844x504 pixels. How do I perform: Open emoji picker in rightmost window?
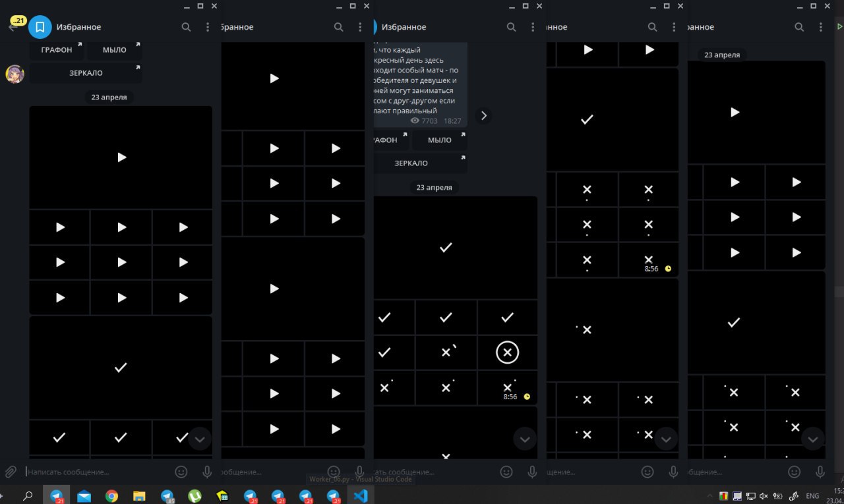pos(794,472)
